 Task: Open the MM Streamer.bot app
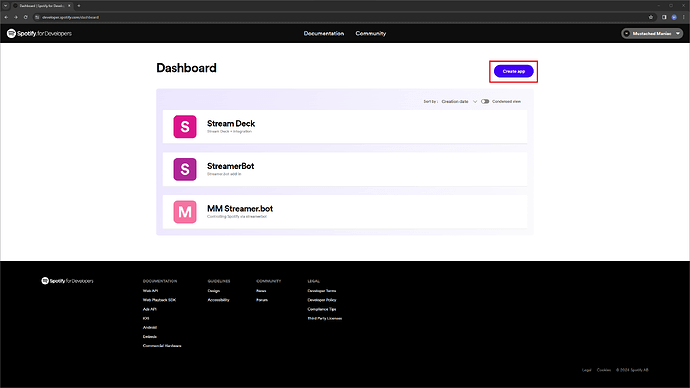[345, 212]
